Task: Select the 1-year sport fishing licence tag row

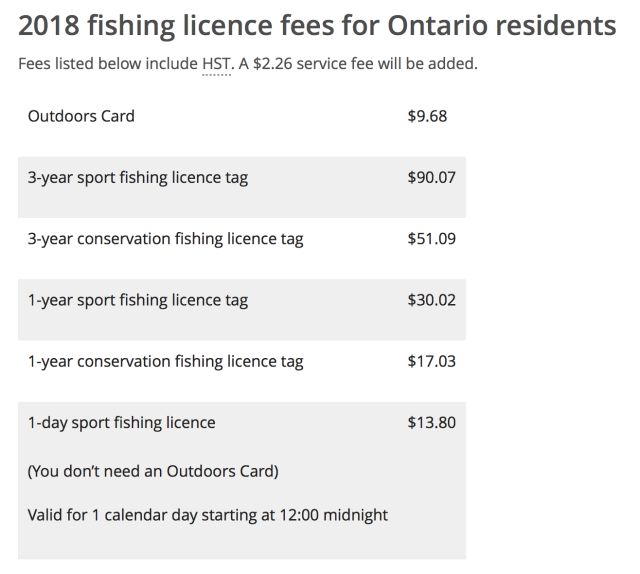Action: click(x=242, y=310)
